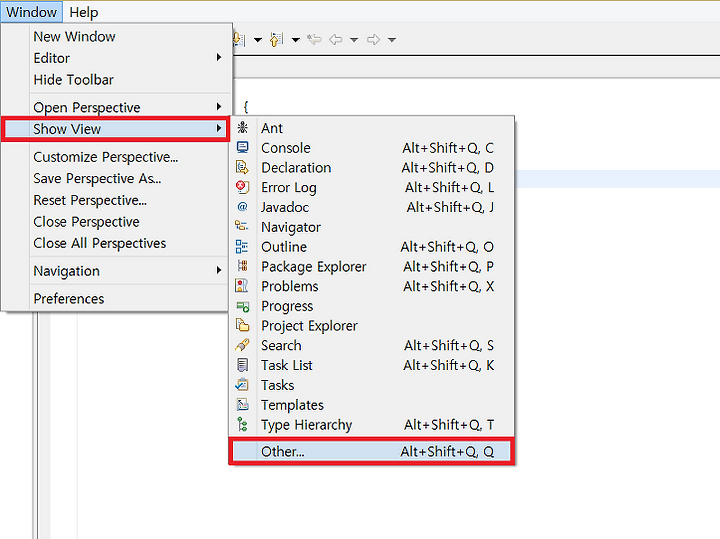This screenshot has height=539, width=720.
Task: Open the Problems view entry
Action: point(371,286)
